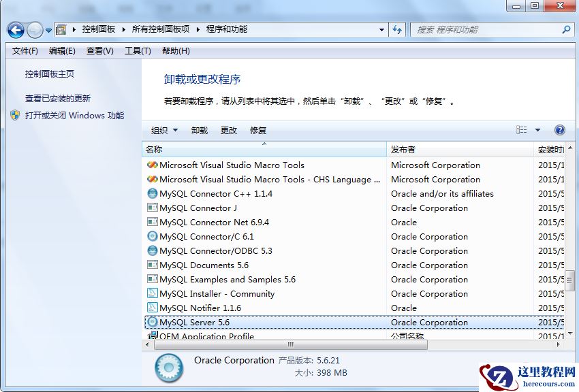The image size is (579, 392).
Task: Click the 更改 toolbar button
Action: click(229, 130)
